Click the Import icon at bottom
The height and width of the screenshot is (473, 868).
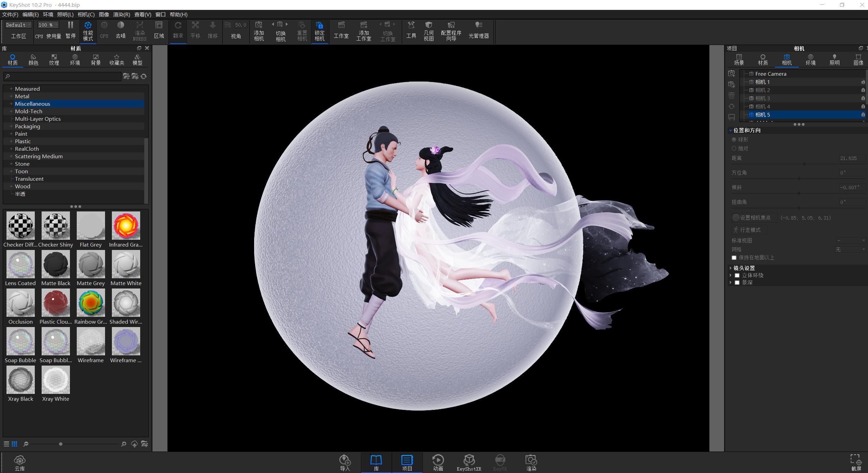345,460
